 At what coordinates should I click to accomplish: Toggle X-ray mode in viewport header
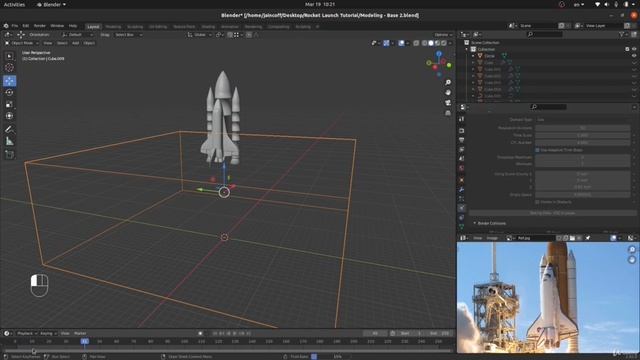(416, 43)
